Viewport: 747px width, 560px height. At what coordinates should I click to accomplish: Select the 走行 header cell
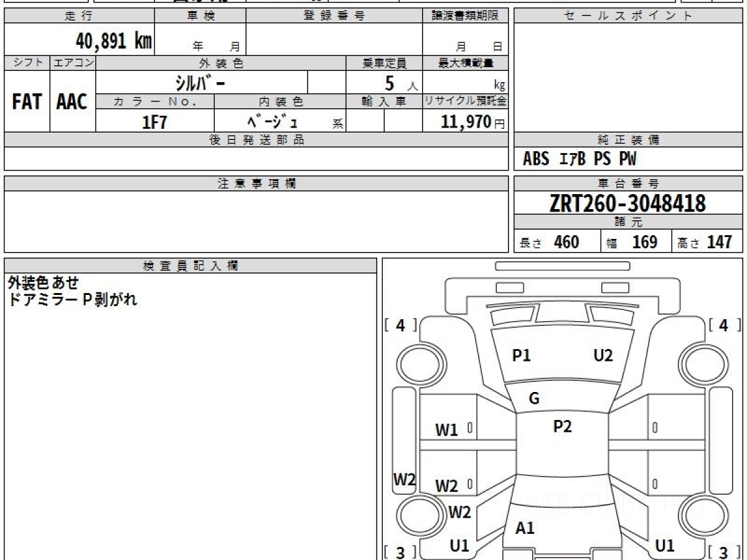point(79,16)
